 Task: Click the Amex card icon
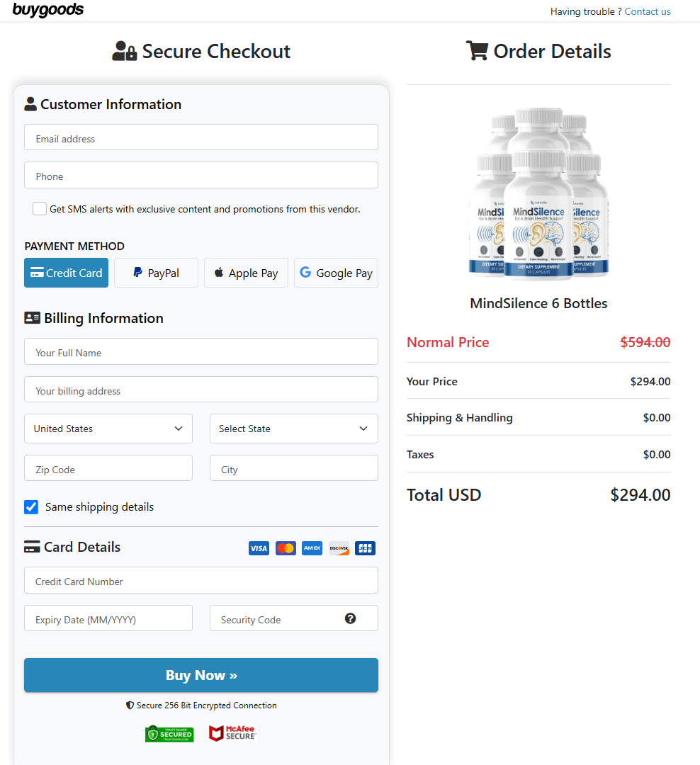(312, 548)
